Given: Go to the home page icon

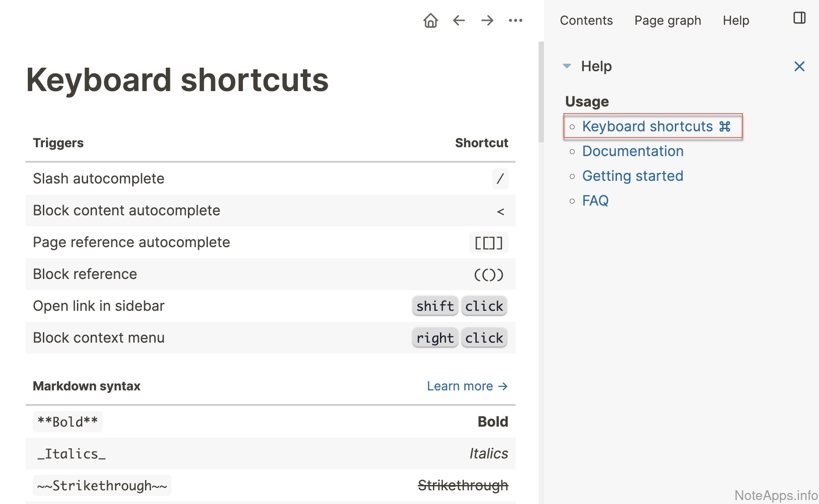Looking at the screenshot, I should 430,20.
